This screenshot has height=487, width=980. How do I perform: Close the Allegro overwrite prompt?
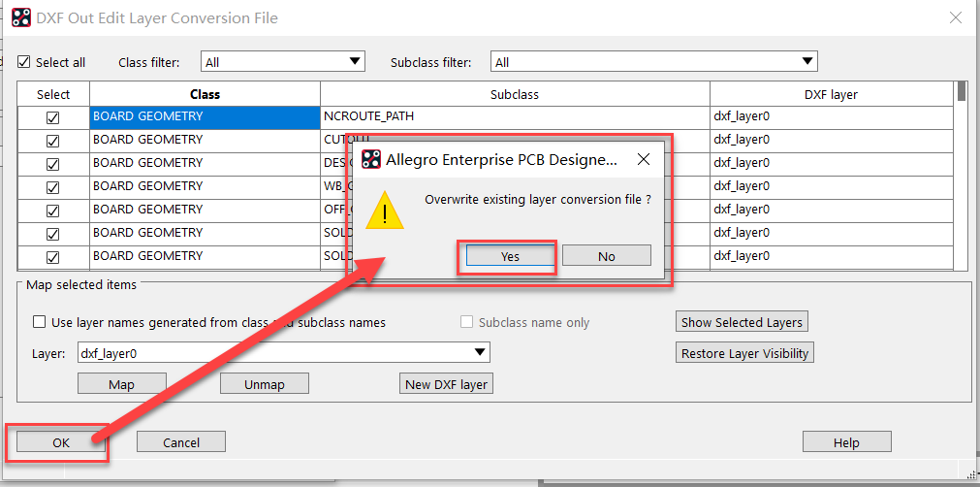643,159
